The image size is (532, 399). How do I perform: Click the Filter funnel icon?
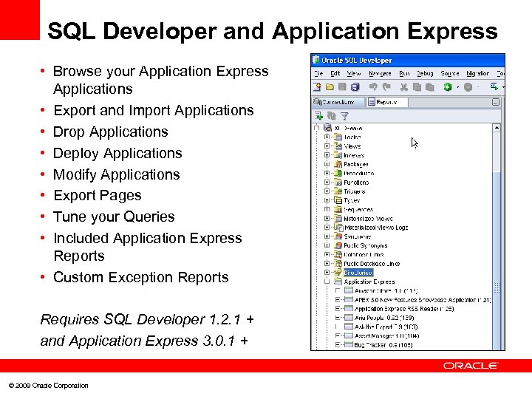[x=345, y=116]
